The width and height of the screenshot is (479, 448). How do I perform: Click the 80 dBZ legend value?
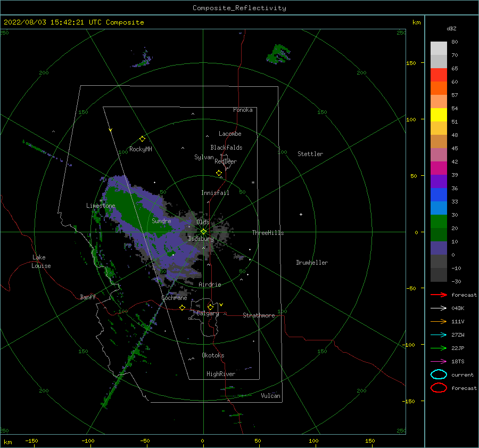tap(455, 42)
